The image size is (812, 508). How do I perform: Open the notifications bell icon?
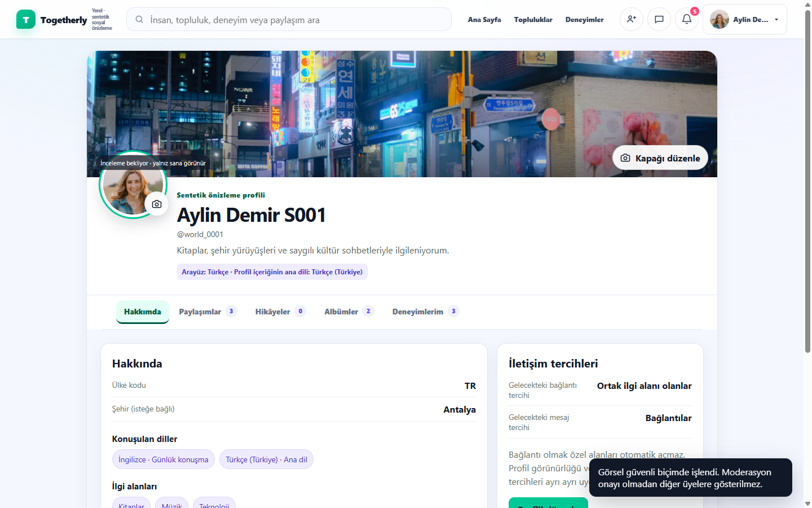coord(687,19)
